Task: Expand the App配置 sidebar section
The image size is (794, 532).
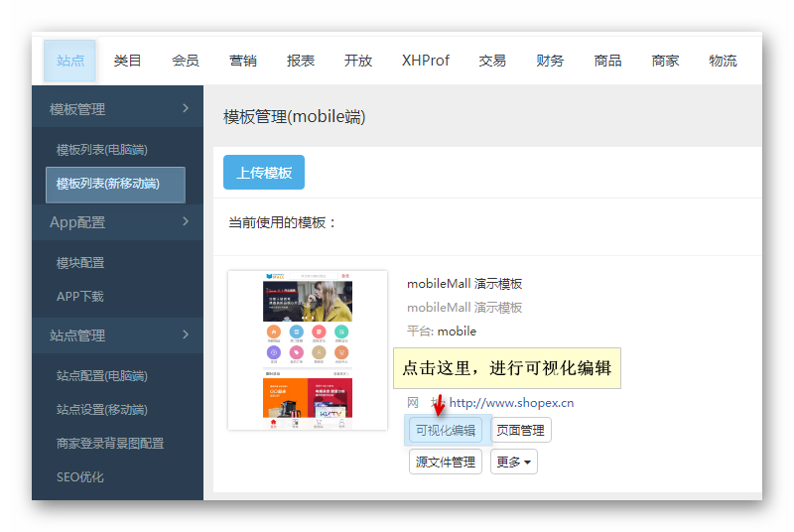Action: point(117,222)
